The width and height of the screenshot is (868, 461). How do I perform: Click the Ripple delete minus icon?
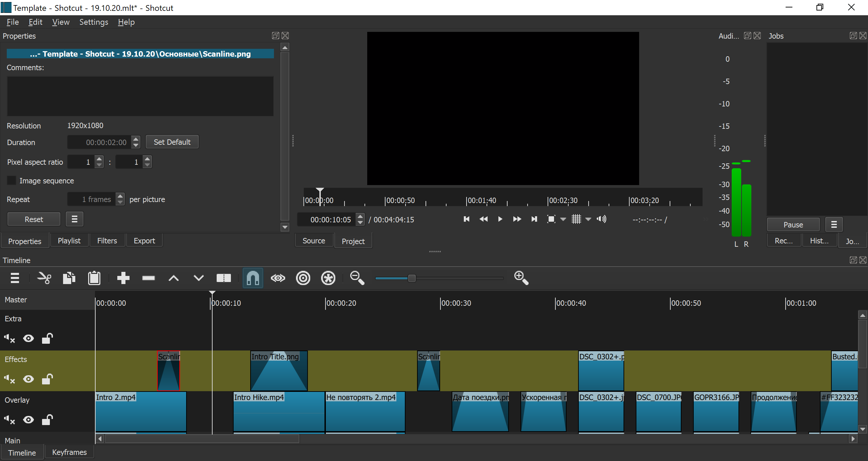click(149, 278)
